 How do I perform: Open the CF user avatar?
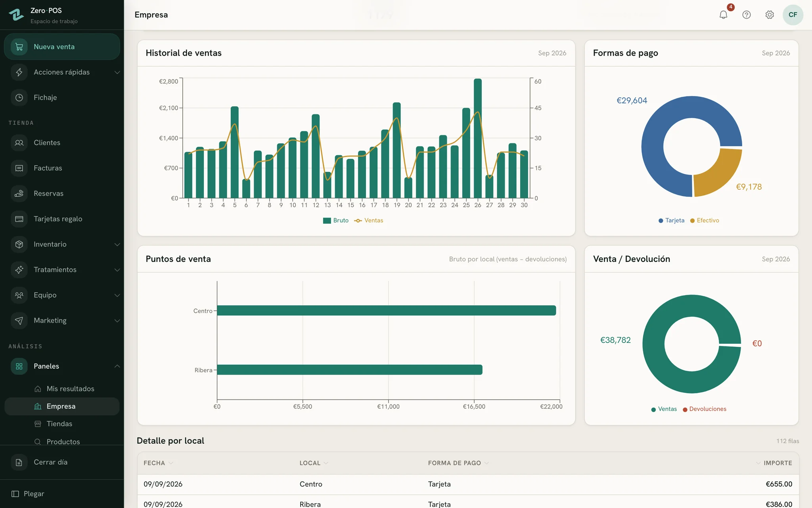click(793, 15)
